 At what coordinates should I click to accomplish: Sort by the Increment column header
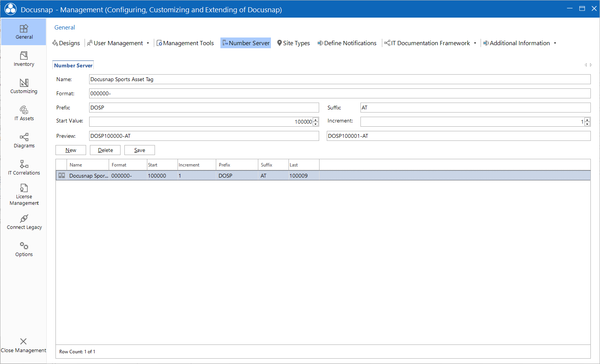pos(197,165)
